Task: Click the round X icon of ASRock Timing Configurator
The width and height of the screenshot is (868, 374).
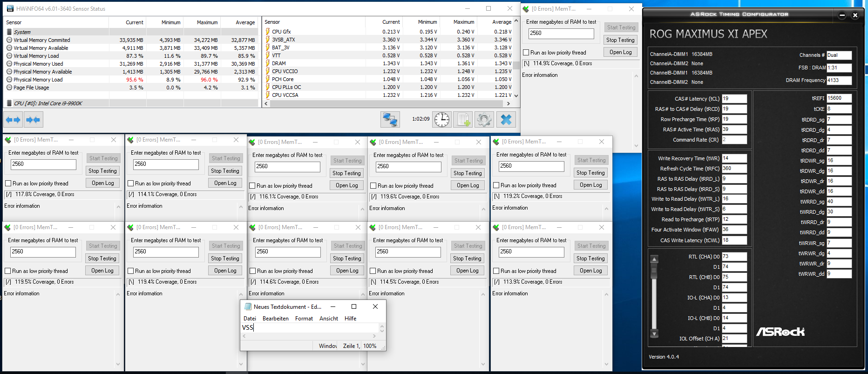Action: (855, 15)
